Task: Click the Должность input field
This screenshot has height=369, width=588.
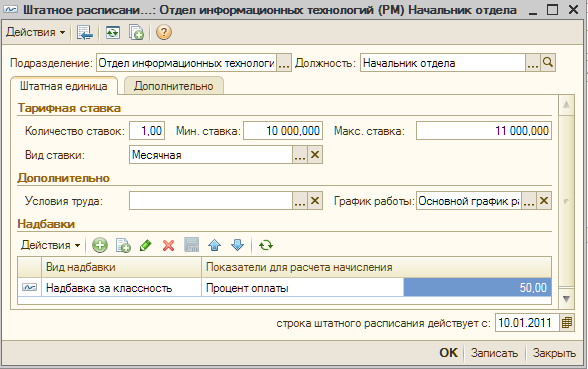Action: 443,63
